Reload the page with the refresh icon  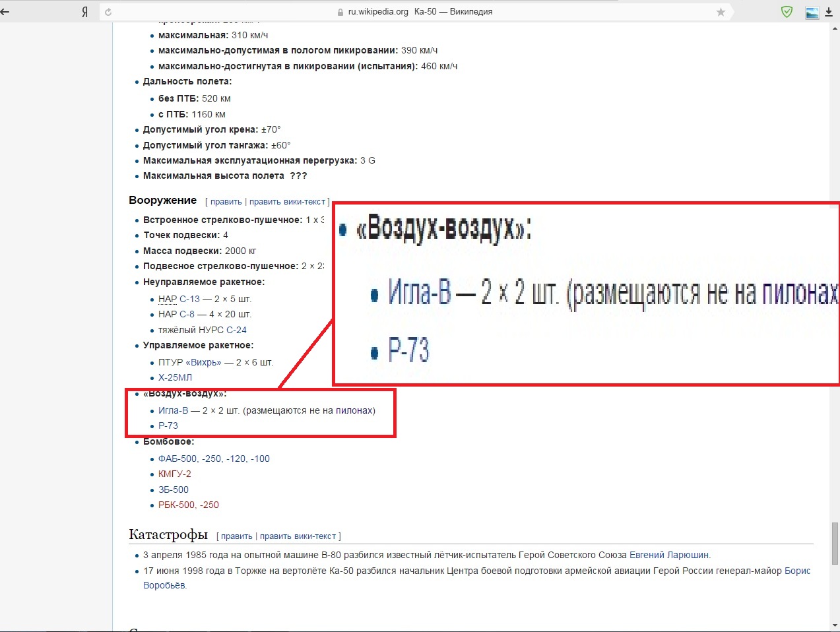coord(108,12)
